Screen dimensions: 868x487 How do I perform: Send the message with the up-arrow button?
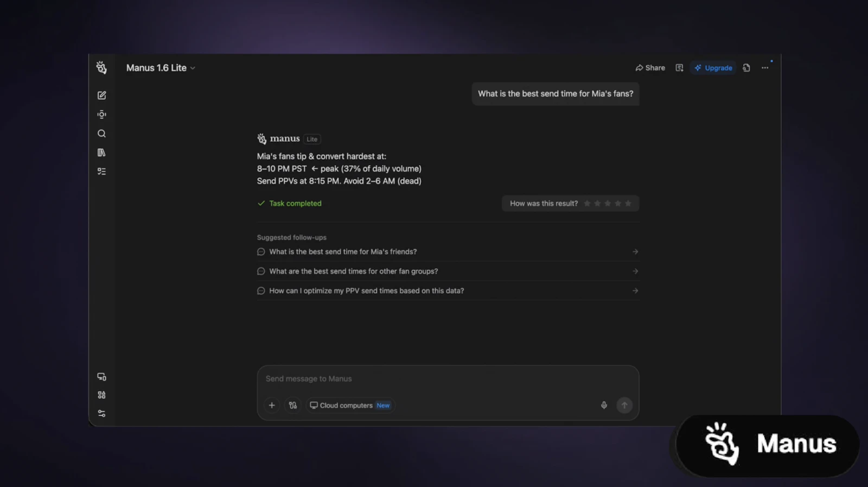click(x=624, y=406)
